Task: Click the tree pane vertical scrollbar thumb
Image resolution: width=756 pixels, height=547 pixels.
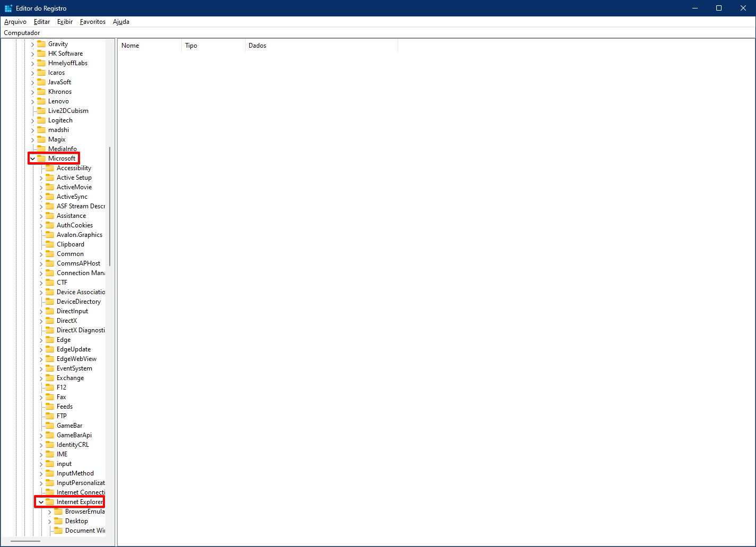Action: coord(110,206)
